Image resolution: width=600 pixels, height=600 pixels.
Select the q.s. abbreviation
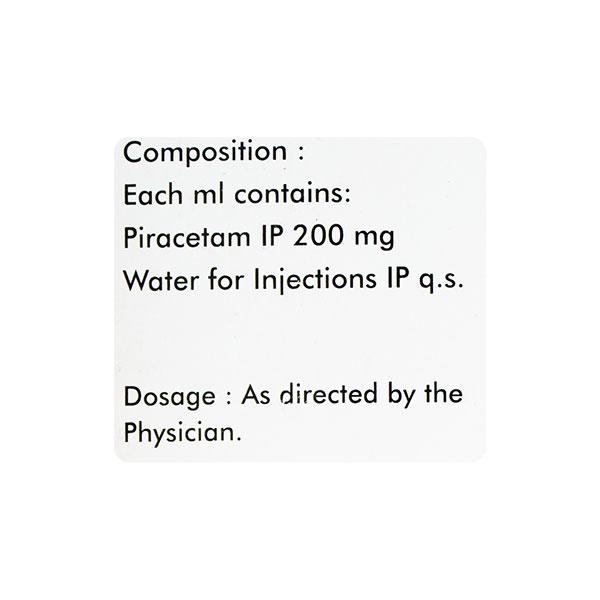[x=441, y=282]
